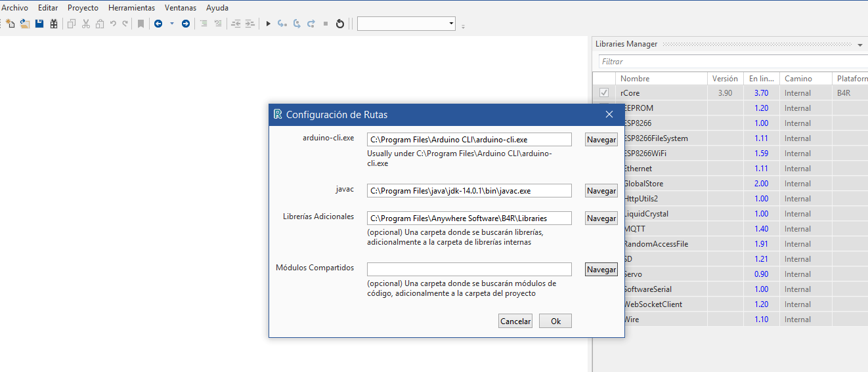This screenshot has width=868, height=372.
Task: Click the Copy toolbar icon
Action: [72, 24]
